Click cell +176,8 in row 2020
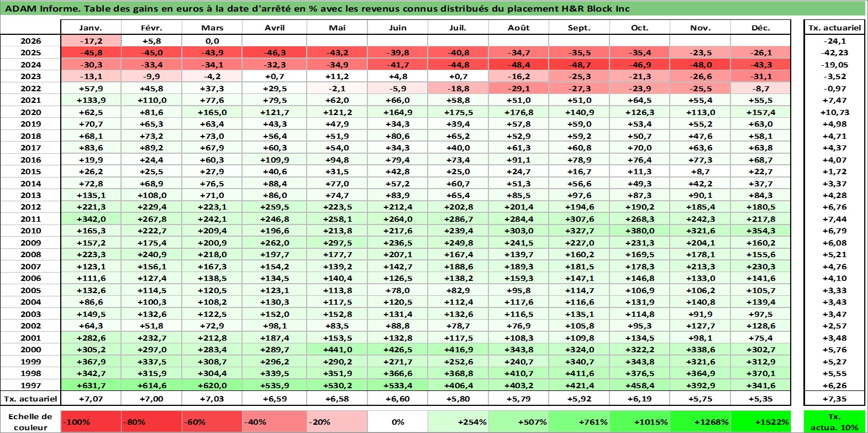This screenshot has width=868, height=433. 519,112
